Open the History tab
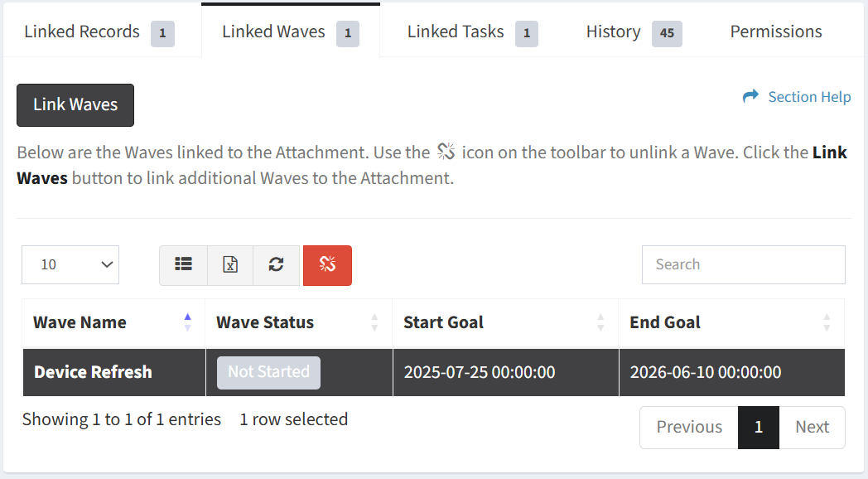868x479 pixels. point(634,32)
